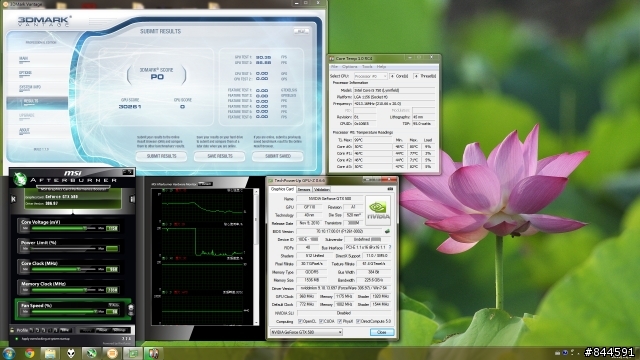640x360 pixels.
Task: Open the ABOUT section in 3DMark Vantage
Action: pyautogui.click(x=24, y=131)
